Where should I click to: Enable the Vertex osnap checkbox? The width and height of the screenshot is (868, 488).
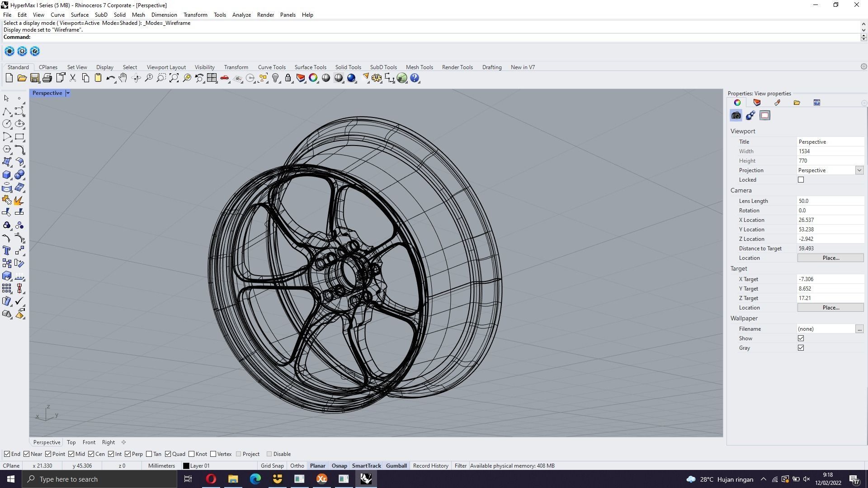coord(213,454)
